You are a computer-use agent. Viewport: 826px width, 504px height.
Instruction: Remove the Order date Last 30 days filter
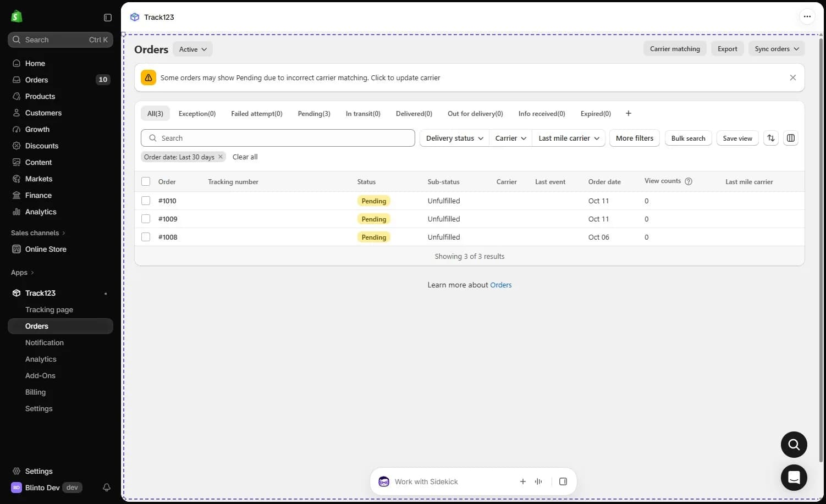(221, 157)
